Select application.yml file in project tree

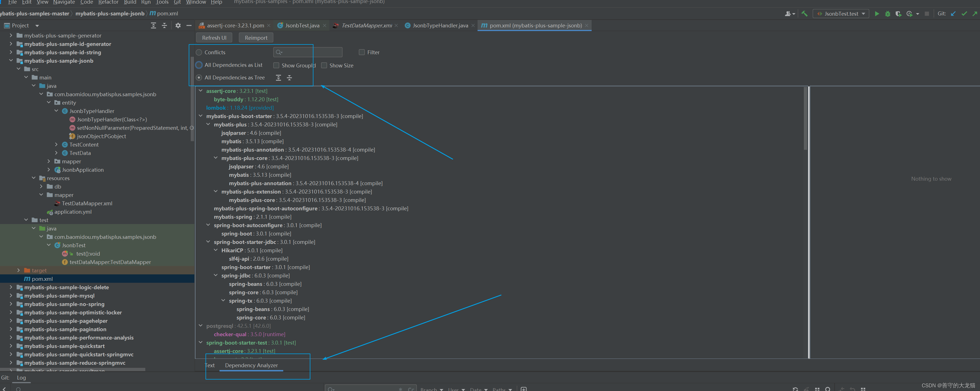[73, 212]
